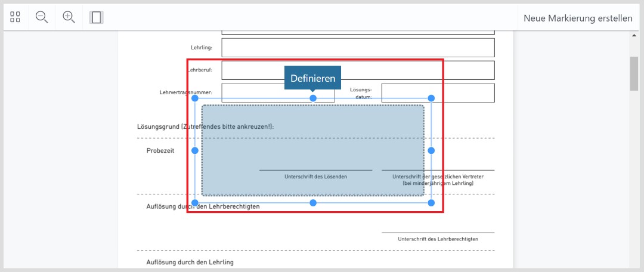This screenshot has width=644, height=272.
Task: Click the vertical scrollbar thumb
Action: point(634,73)
